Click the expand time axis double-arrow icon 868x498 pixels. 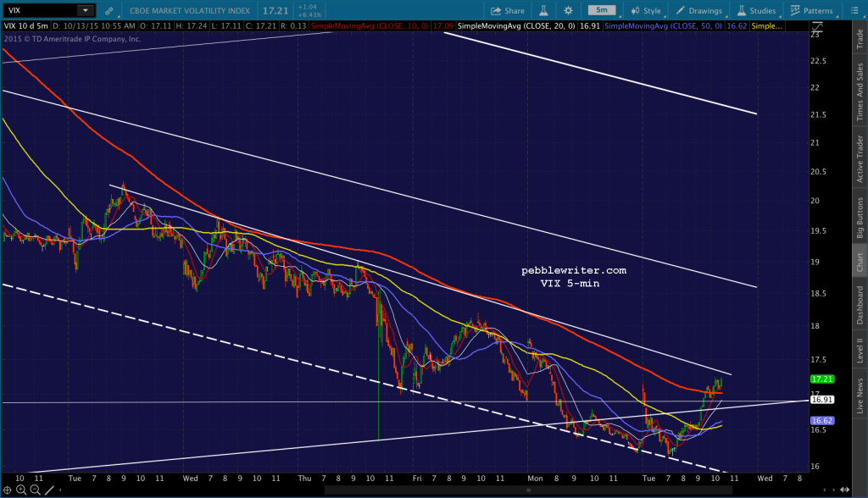pos(845,490)
